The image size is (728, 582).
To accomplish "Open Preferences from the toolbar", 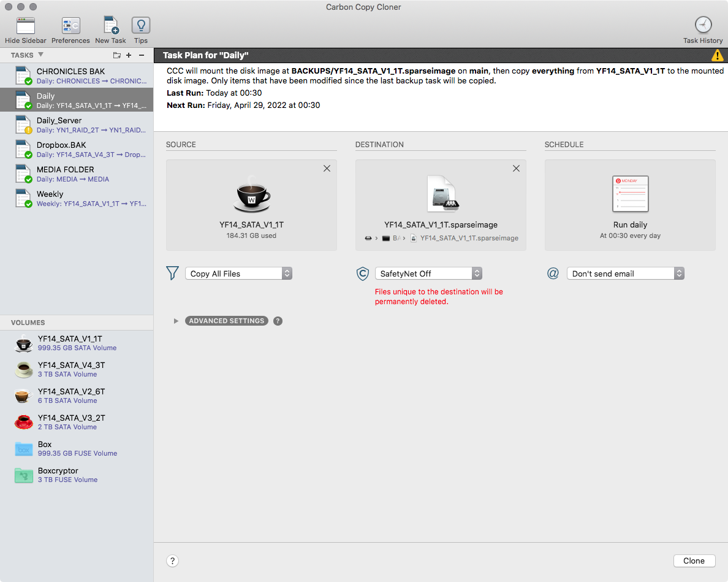I will point(70,26).
